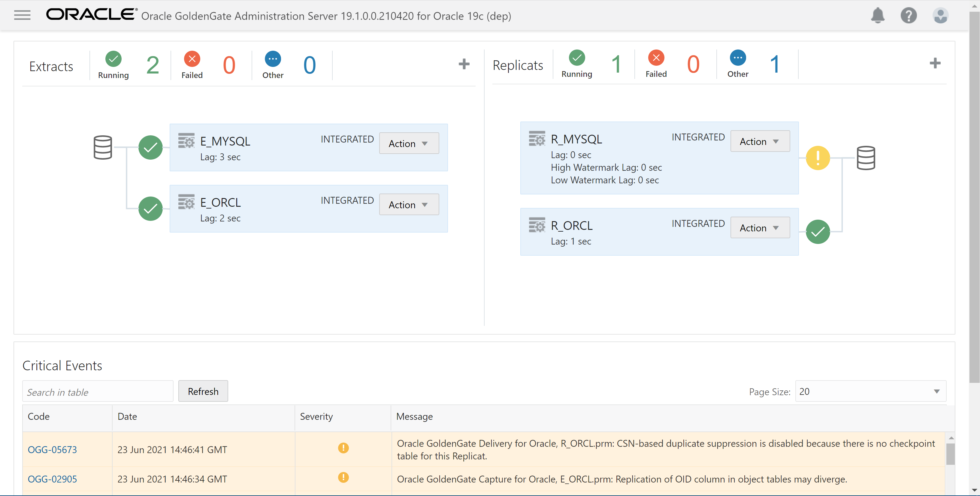Click R_MYSQL yellow warning status icon

tap(818, 158)
